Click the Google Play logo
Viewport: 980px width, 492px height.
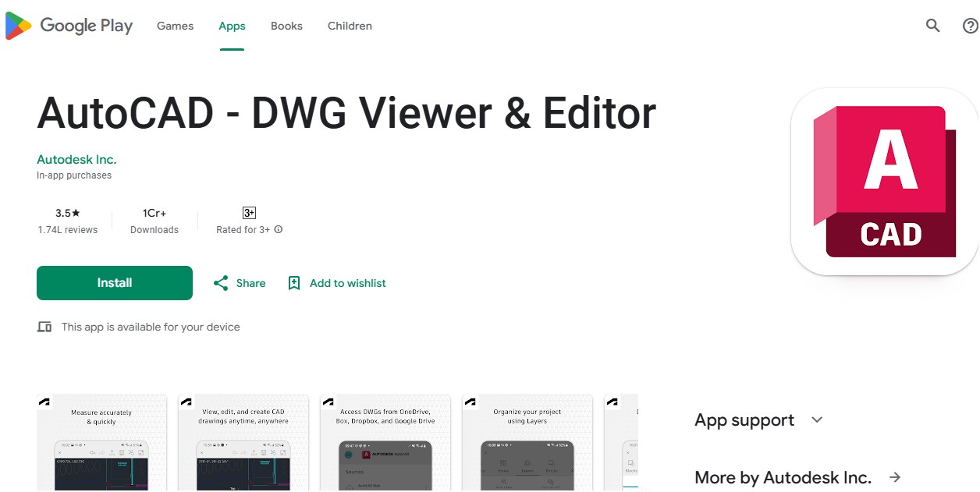69,26
